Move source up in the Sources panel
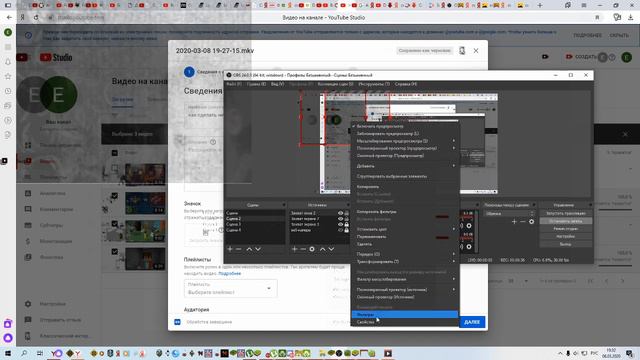This screenshot has height=360, width=640. [322, 249]
